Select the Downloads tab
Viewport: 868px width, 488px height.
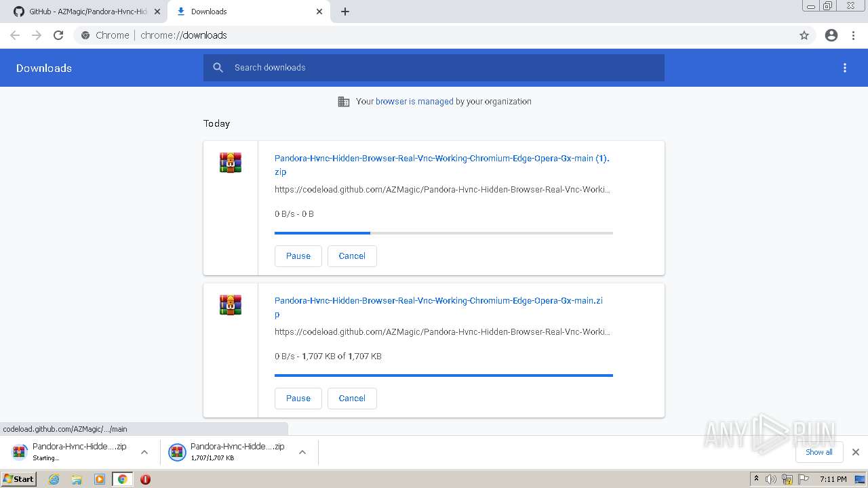tap(248, 12)
